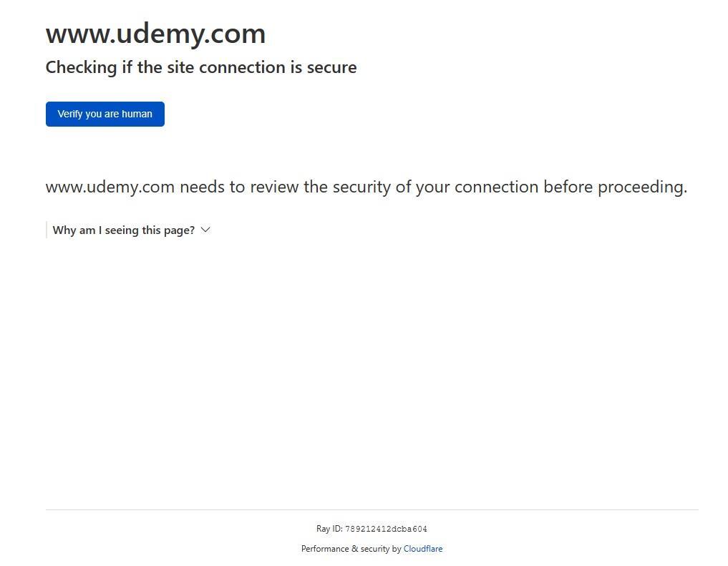Click the 'Performance & security by' footer text
This screenshot has width=728, height=566.
(x=351, y=549)
